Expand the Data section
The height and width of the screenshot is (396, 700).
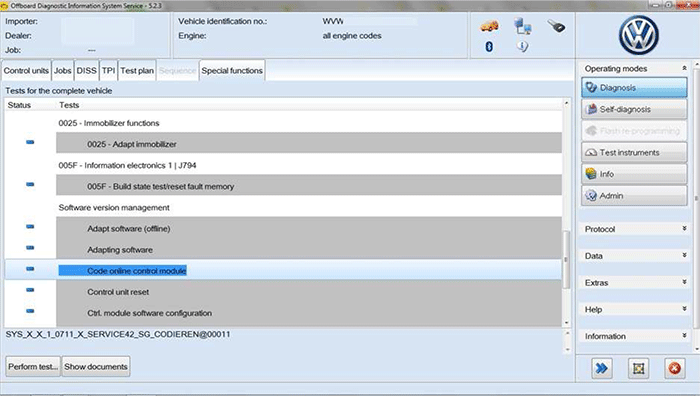click(x=684, y=255)
